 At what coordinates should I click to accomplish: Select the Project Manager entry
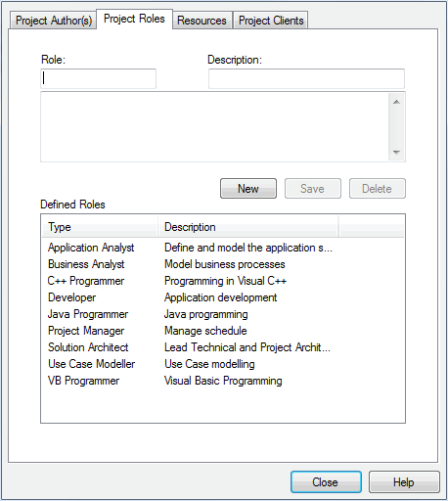(x=86, y=331)
